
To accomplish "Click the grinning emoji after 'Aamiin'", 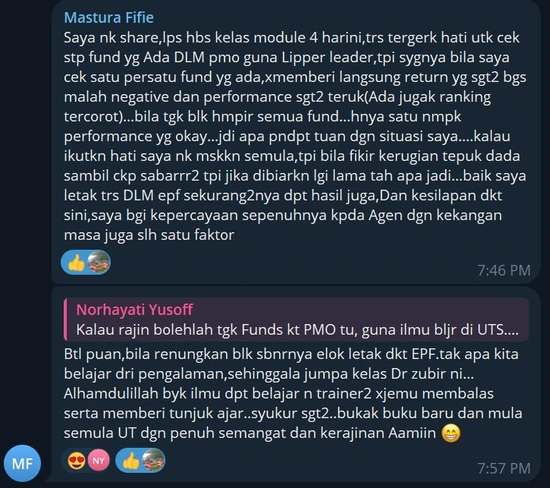I will click(x=451, y=433).
